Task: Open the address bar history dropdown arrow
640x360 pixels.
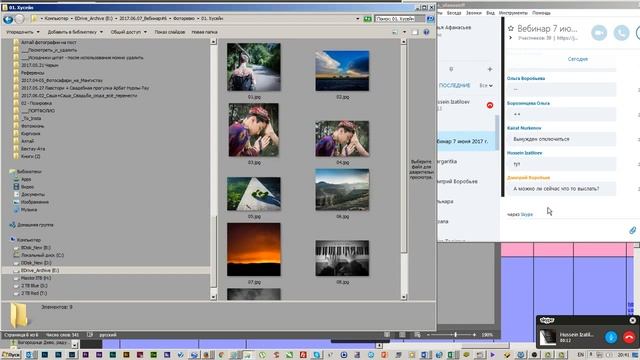Action: 358,19
